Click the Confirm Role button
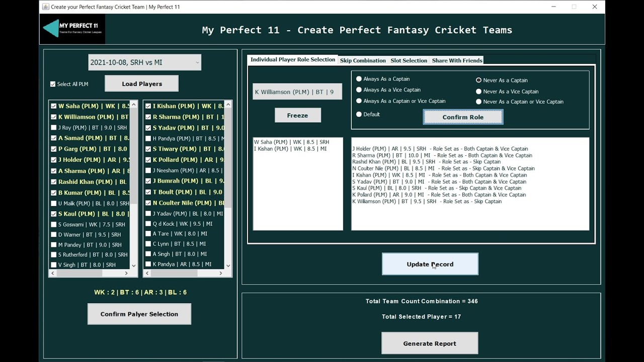The width and height of the screenshot is (644, 362). (x=463, y=117)
